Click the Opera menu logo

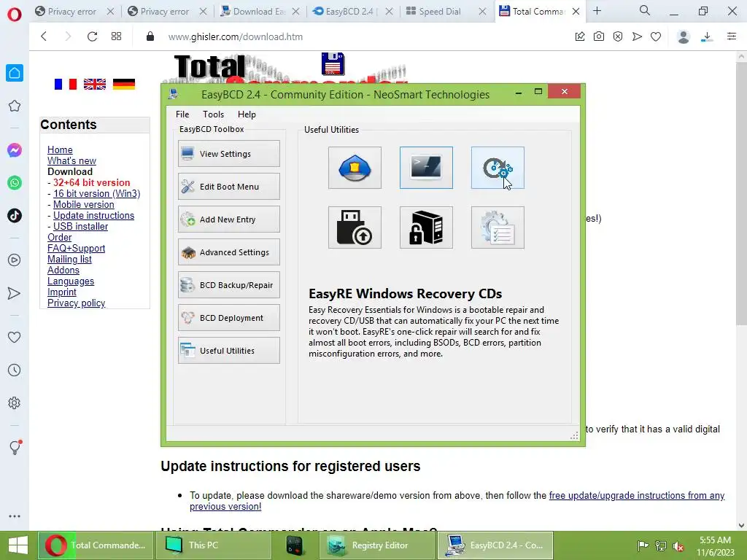pyautogui.click(x=15, y=15)
